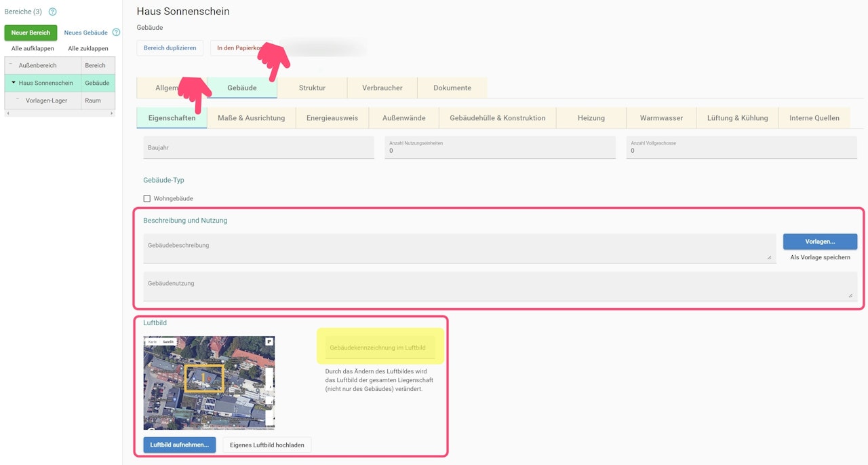Tick the Wohngebäude checkbox

pyautogui.click(x=147, y=199)
